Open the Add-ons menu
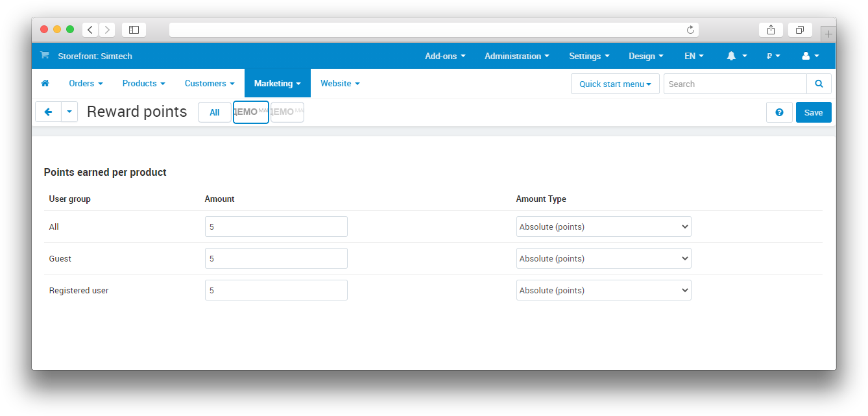The height and width of the screenshot is (416, 868). tap(445, 56)
